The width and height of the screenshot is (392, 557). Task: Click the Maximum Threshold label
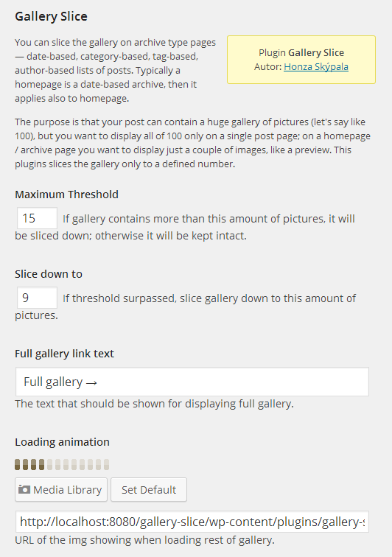pos(66,195)
